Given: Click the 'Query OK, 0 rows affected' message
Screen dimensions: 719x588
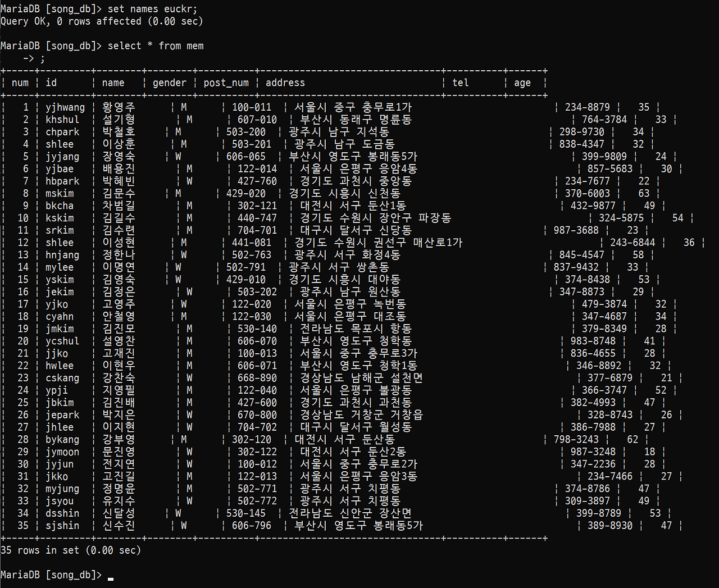Looking at the screenshot, I should [102, 21].
